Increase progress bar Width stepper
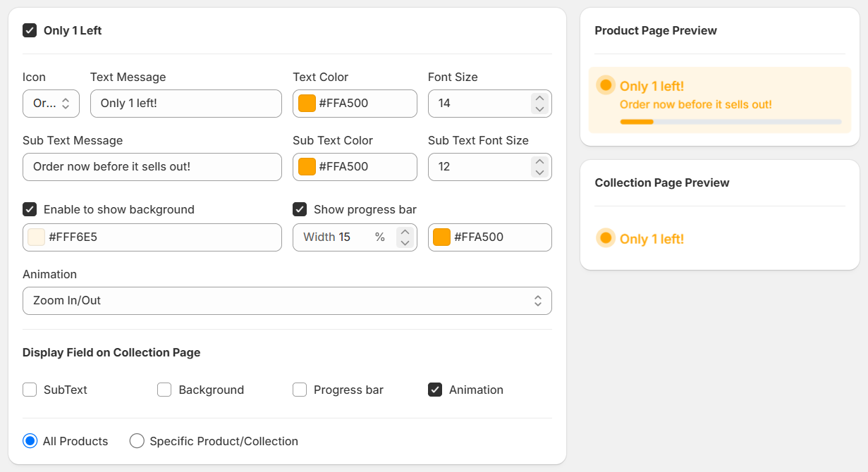This screenshot has height=472, width=868. [405, 232]
